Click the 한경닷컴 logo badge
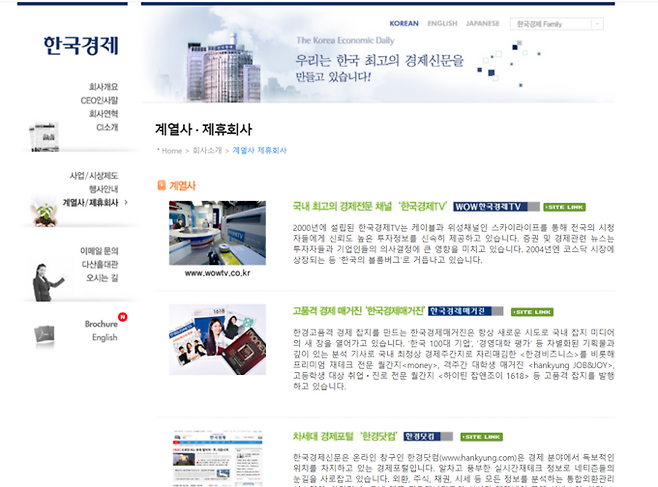 tap(428, 436)
